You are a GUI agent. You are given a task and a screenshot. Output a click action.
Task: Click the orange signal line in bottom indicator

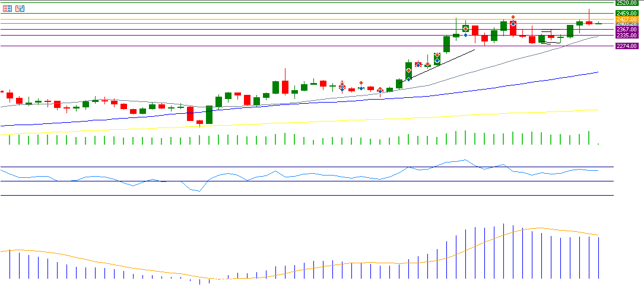356,263
